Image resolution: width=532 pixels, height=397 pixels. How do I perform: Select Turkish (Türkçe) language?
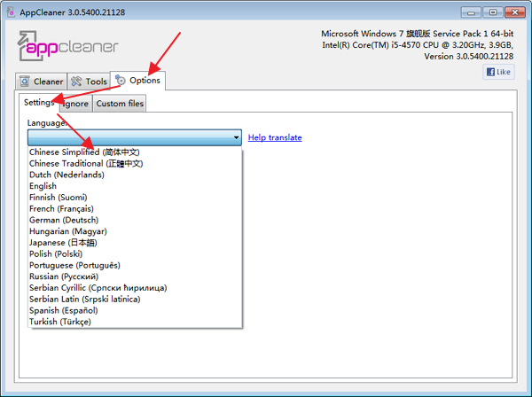(x=135, y=322)
